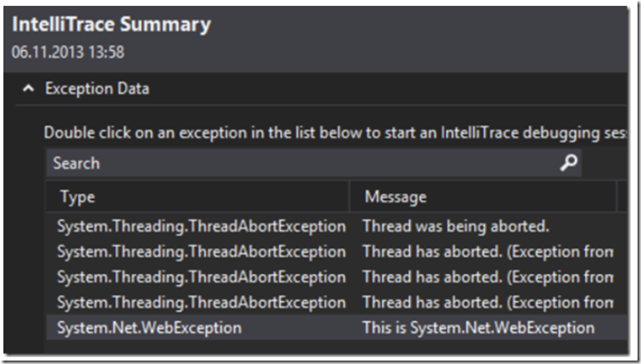Click the first 'Thread has aborted' message

point(488,252)
